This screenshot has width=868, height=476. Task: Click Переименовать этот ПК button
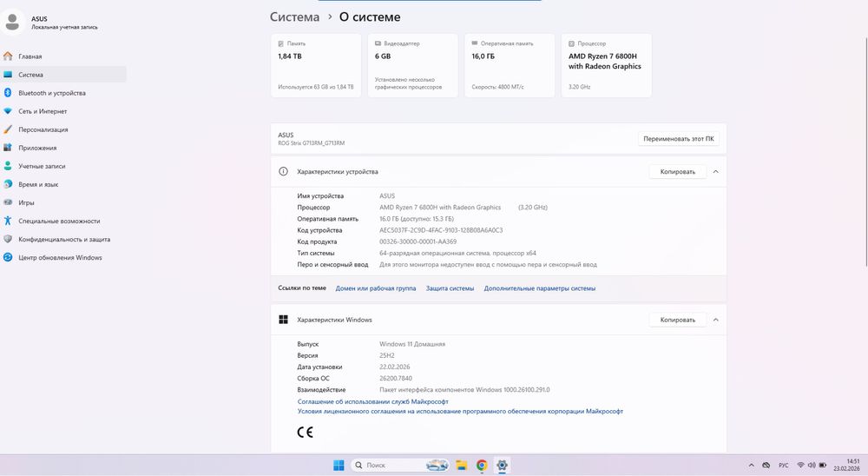[x=679, y=139]
